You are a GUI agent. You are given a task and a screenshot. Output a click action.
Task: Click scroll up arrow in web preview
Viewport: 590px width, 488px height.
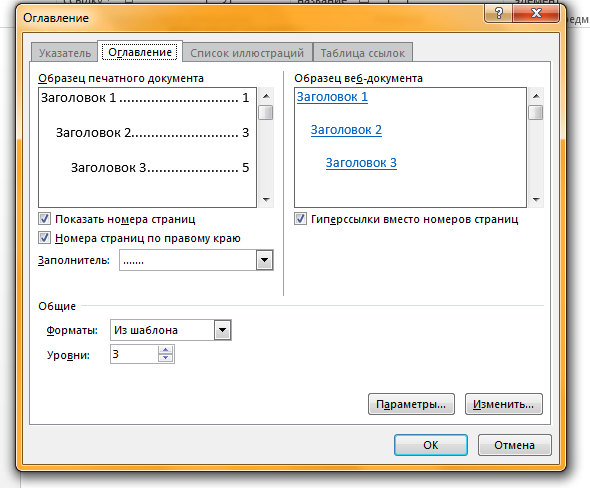(536, 96)
